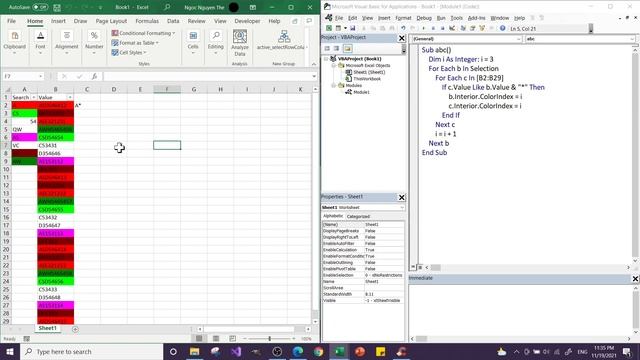Open the Comments icon in Excel ribbon
Viewport: 640px width, 360px height.
pyautogui.click(x=309, y=21)
